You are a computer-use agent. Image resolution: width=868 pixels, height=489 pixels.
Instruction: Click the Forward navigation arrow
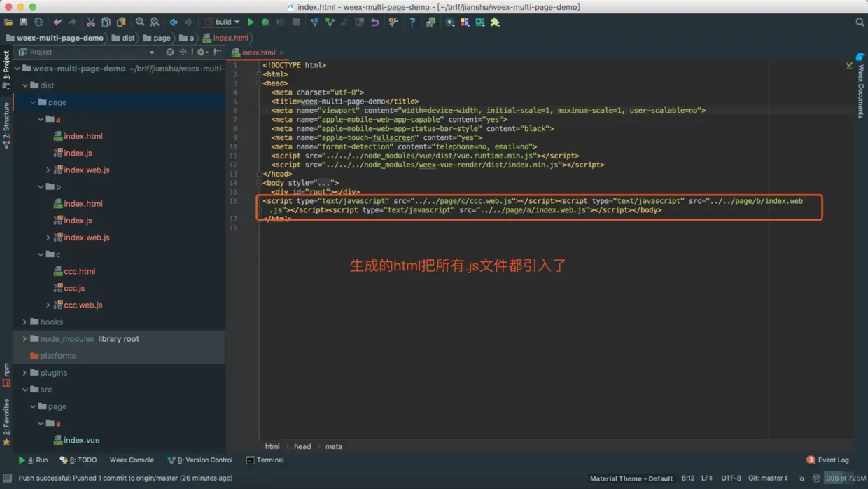point(188,22)
